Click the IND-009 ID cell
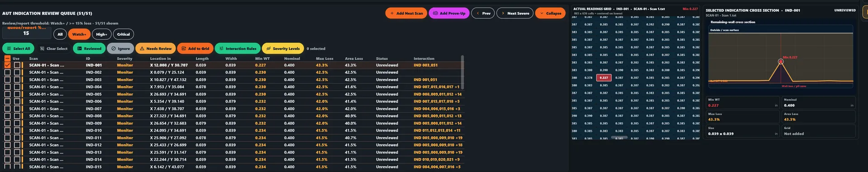868x172 pixels. click(x=94, y=123)
